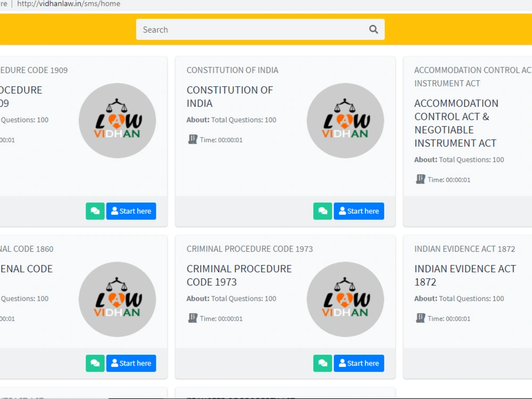
Task: Start the Procedure Code 1909 test
Action: pos(131,211)
